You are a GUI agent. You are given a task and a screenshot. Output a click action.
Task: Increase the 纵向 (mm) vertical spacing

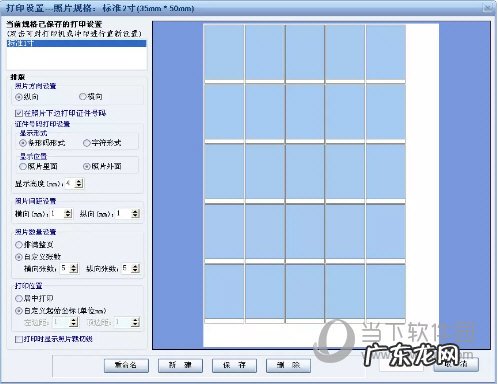135,211
